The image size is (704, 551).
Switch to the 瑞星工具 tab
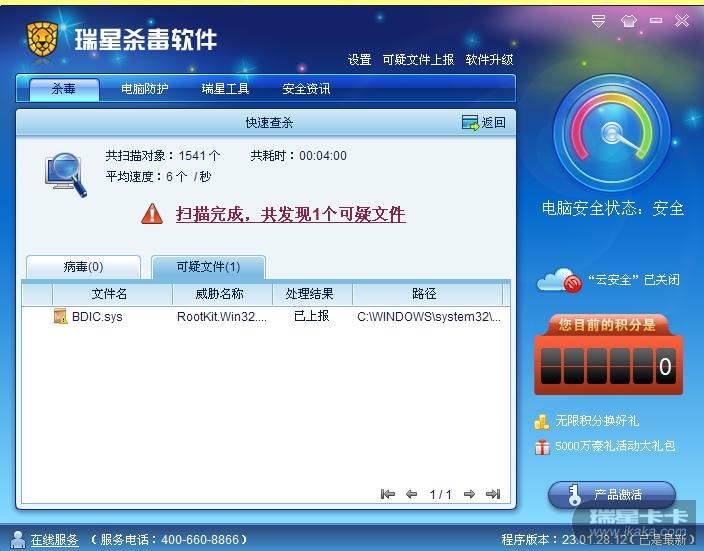225,89
